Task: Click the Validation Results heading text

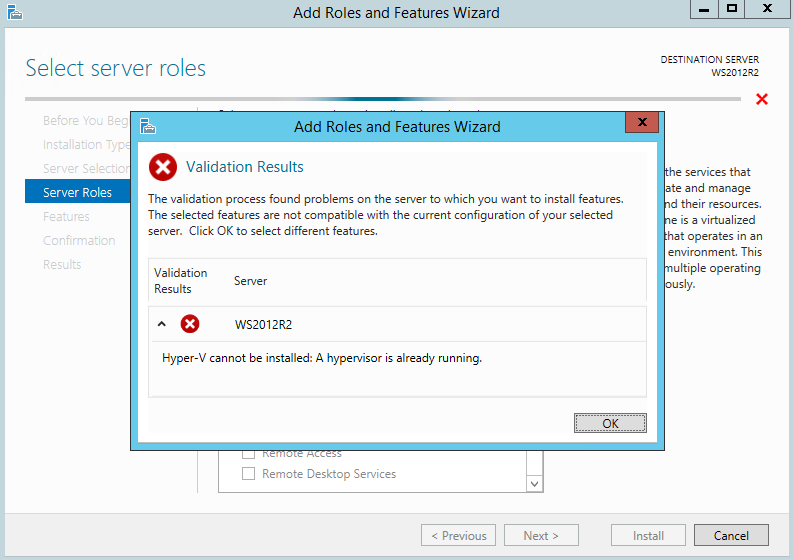Action: coord(245,167)
